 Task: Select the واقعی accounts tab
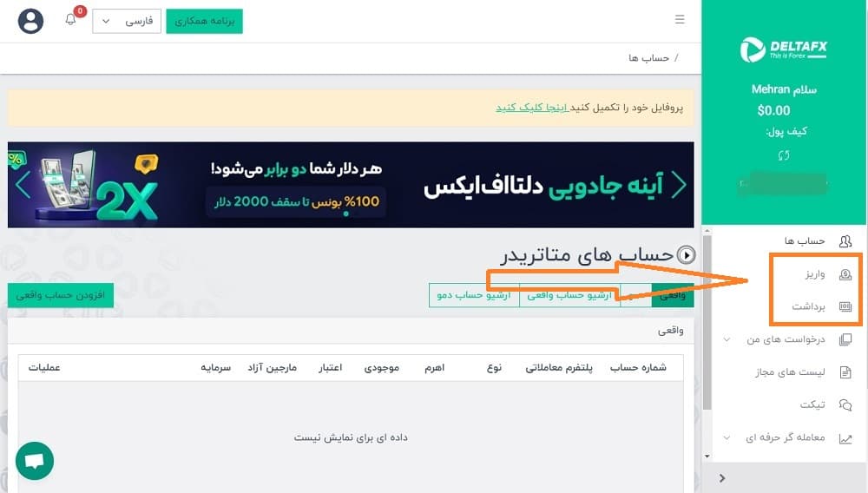pyautogui.click(x=673, y=295)
